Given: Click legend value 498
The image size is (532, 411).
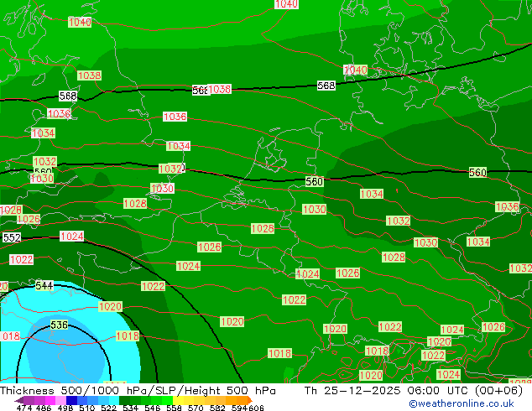Looking at the screenshot, I should (x=65, y=408).
